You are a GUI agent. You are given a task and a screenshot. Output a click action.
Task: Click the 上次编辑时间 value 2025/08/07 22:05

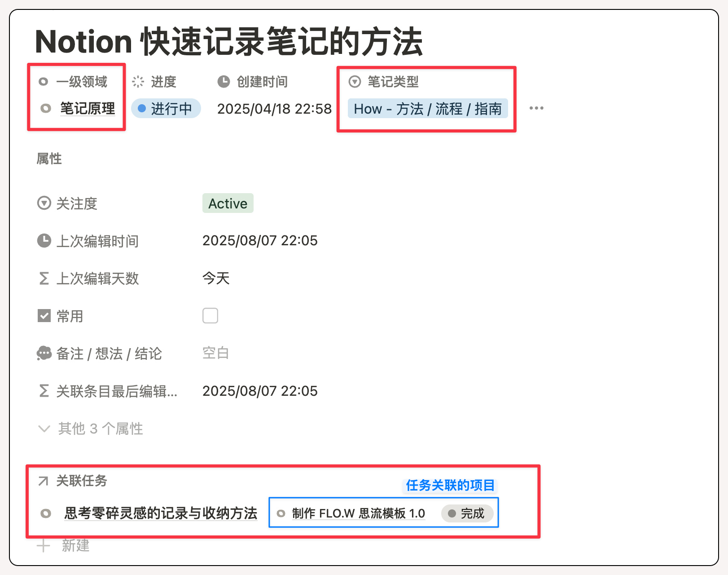click(260, 241)
